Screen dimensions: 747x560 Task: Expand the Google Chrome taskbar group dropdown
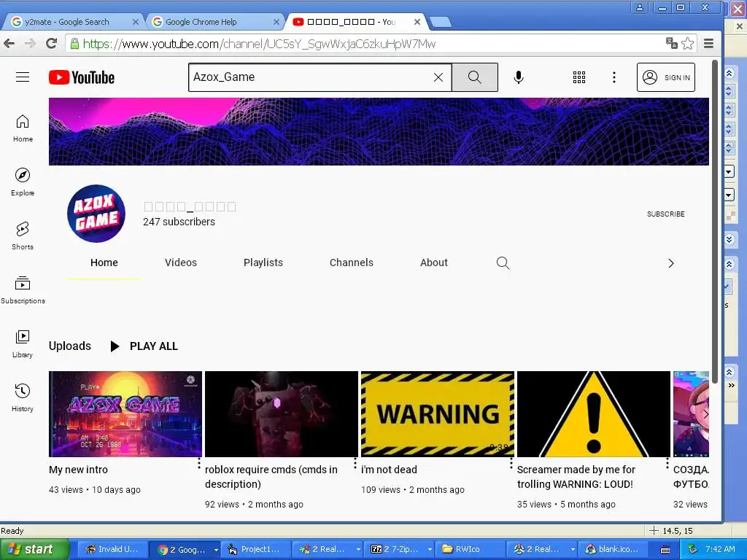pyautogui.click(x=216, y=550)
